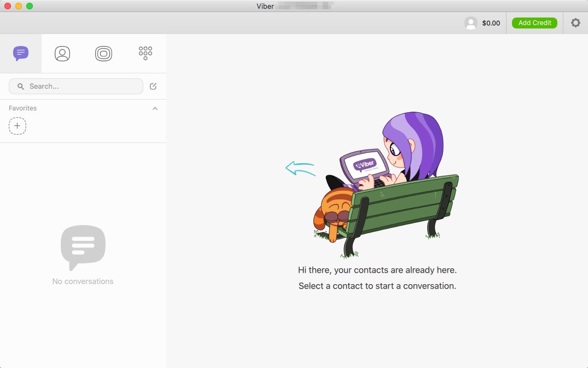Minimize Viber using the yellow button
The image size is (588, 368).
(x=19, y=6)
